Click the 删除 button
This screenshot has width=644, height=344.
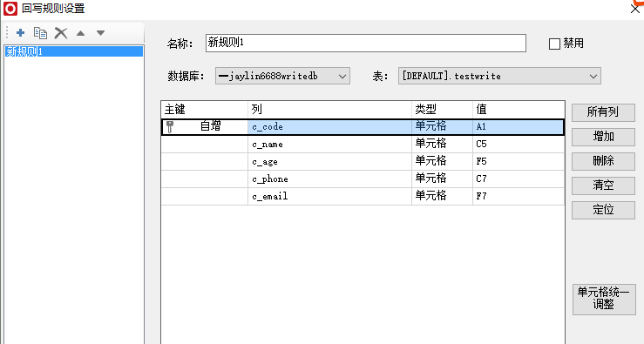point(603,161)
